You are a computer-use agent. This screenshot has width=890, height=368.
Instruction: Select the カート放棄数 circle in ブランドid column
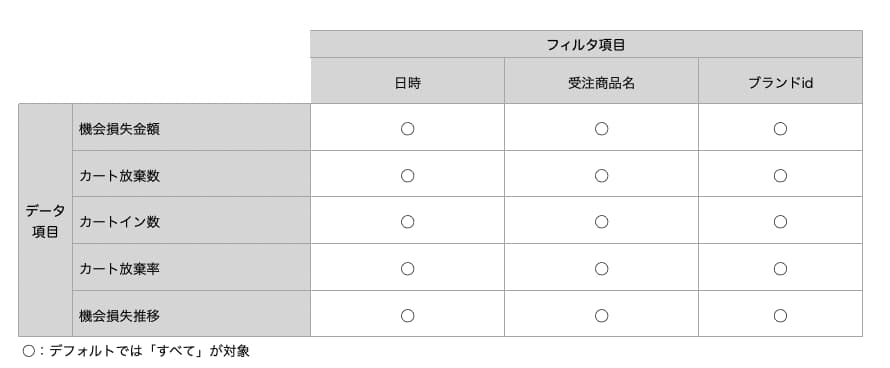(780, 175)
